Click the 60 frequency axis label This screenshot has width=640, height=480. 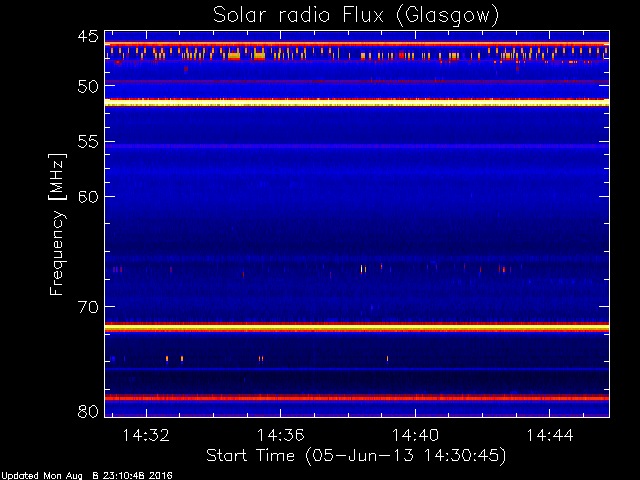pos(88,197)
